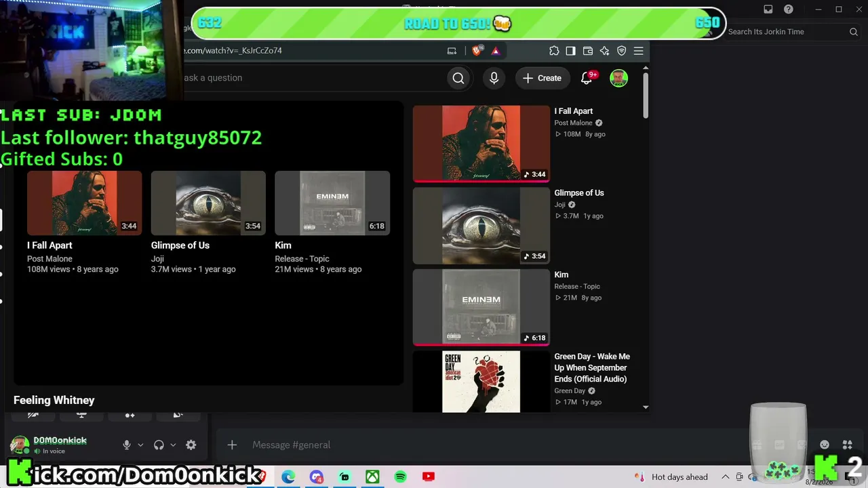Start YouTube voice search with the microphone
The width and height of the screenshot is (868, 488).
tap(494, 78)
